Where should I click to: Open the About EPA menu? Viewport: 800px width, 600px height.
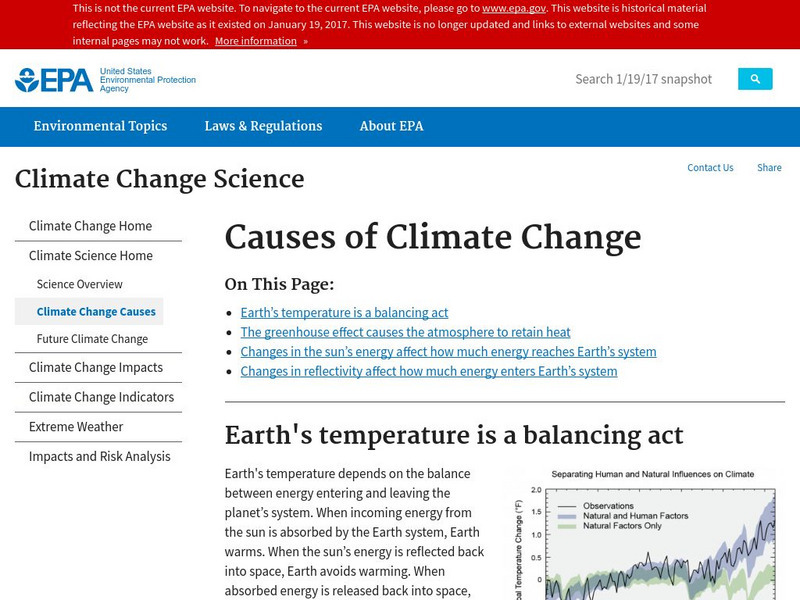tap(391, 126)
